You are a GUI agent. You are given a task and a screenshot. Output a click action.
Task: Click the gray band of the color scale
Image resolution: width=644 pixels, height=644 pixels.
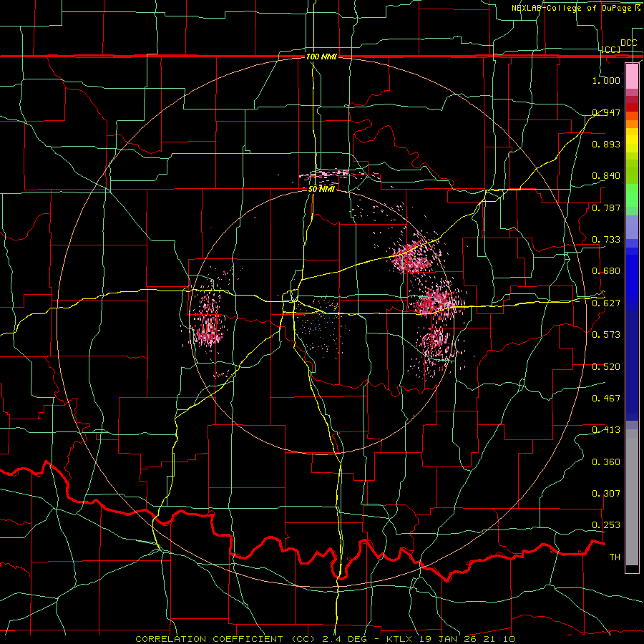(x=632, y=497)
